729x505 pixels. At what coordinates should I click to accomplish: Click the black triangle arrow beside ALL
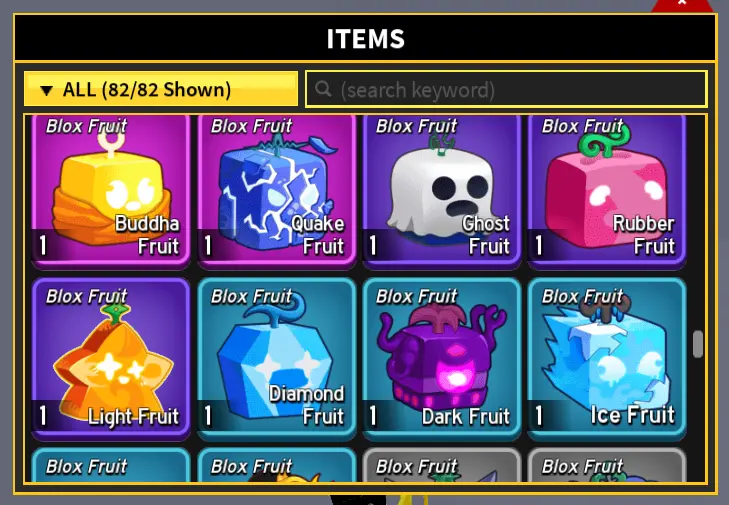pyautogui.click(x=46, y=90)
